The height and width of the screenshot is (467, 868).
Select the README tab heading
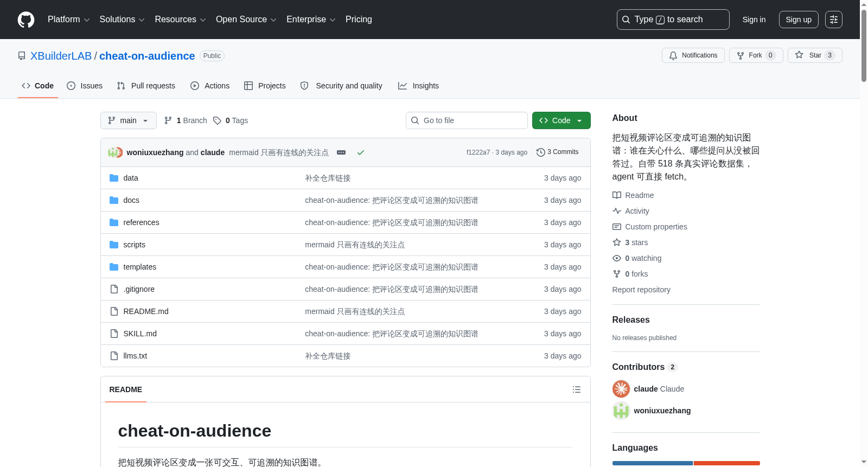pyautogui.click(x=126, y=389)
